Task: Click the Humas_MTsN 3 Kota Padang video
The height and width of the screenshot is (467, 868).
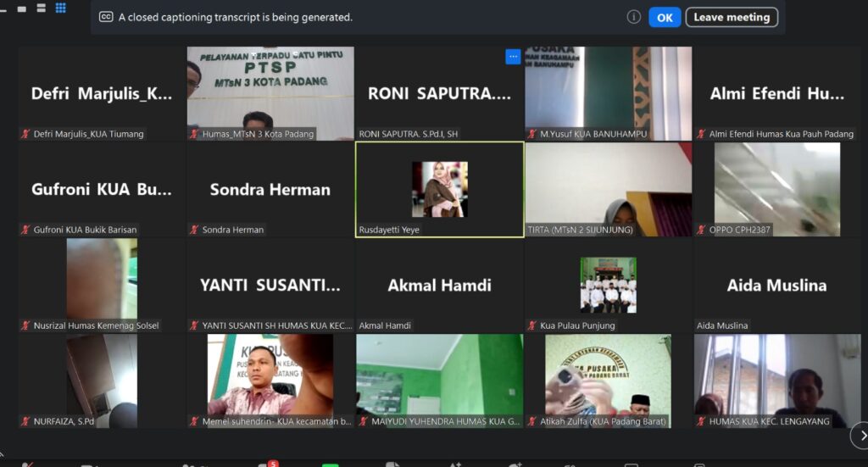Action: point(270,93)
